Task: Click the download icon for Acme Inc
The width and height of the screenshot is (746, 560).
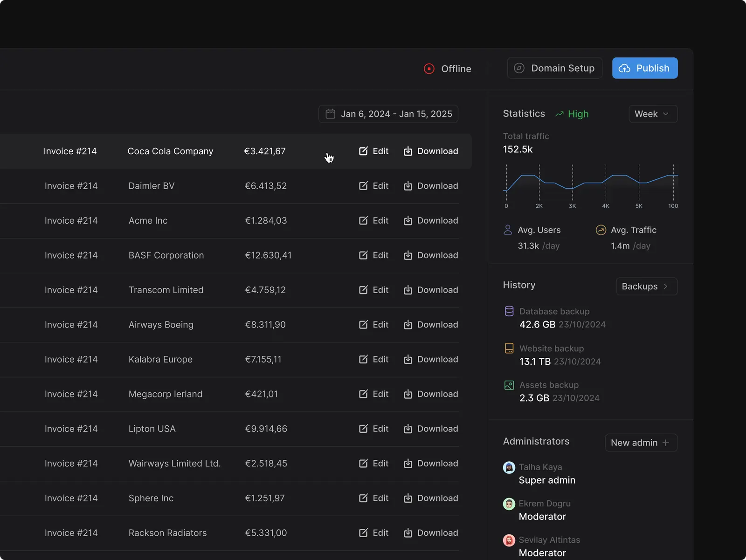Action: (408, 220)
